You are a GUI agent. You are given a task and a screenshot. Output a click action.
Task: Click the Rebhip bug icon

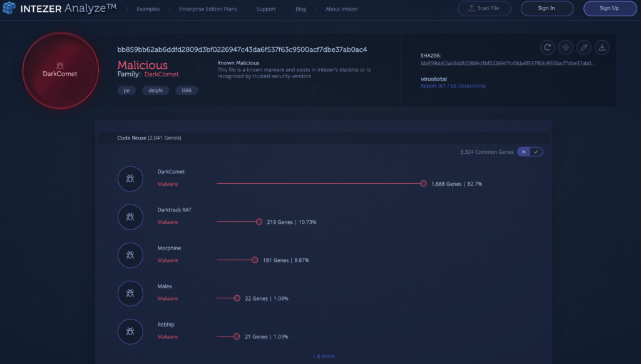[x=130, y=331]
